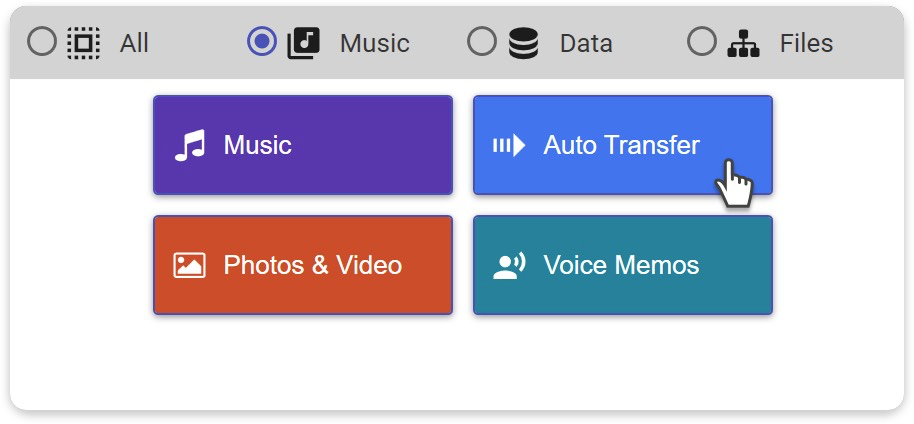Click the database stack Data icon
Viewport: 914px width, 424px height.
tap(523, 43)
